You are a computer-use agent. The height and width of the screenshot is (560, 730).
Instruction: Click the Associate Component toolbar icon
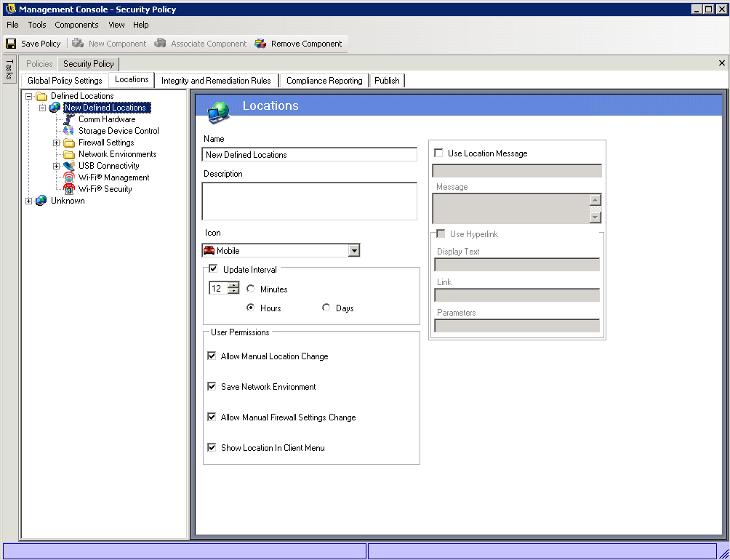click(x=160, y=44)
